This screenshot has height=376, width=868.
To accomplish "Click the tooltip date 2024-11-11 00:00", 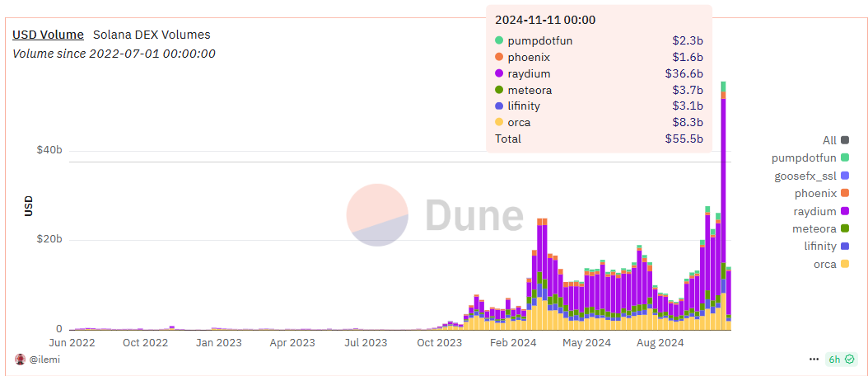I will tap(544, 20).
